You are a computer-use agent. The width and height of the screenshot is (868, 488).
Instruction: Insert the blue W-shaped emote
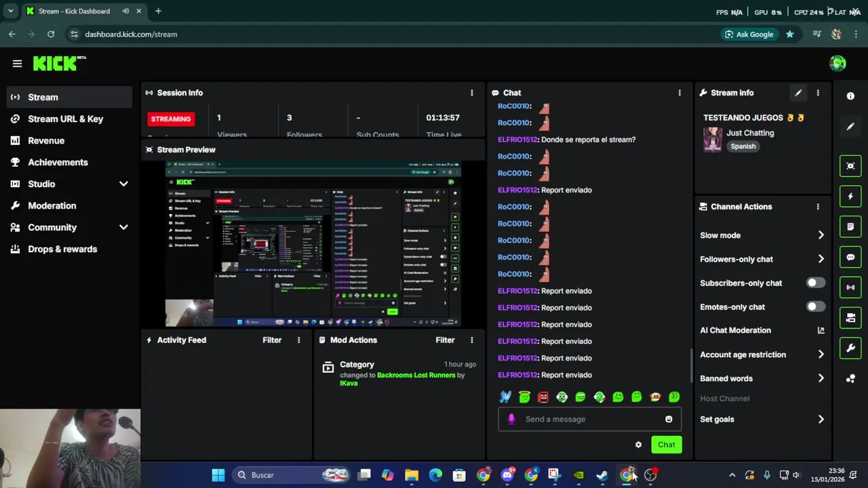point(505,397)
